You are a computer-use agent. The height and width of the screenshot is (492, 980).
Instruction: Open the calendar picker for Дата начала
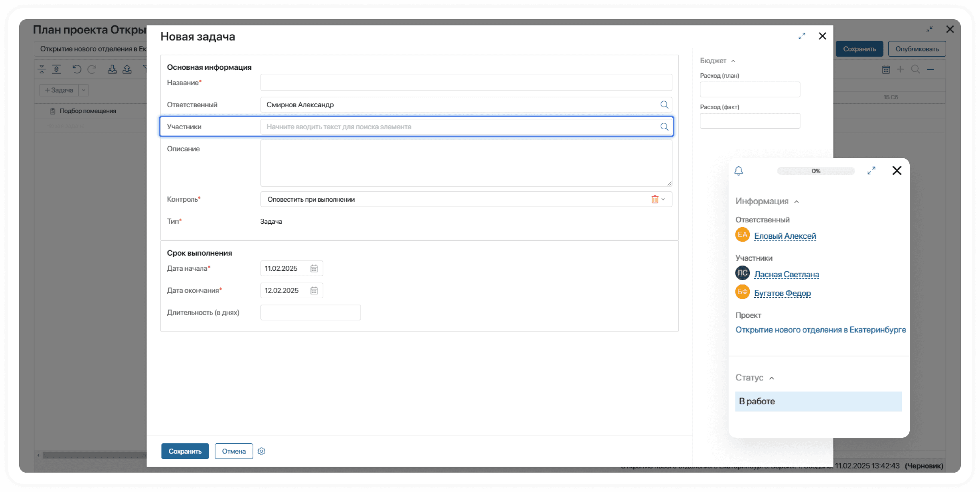click(x=314, y=268)
